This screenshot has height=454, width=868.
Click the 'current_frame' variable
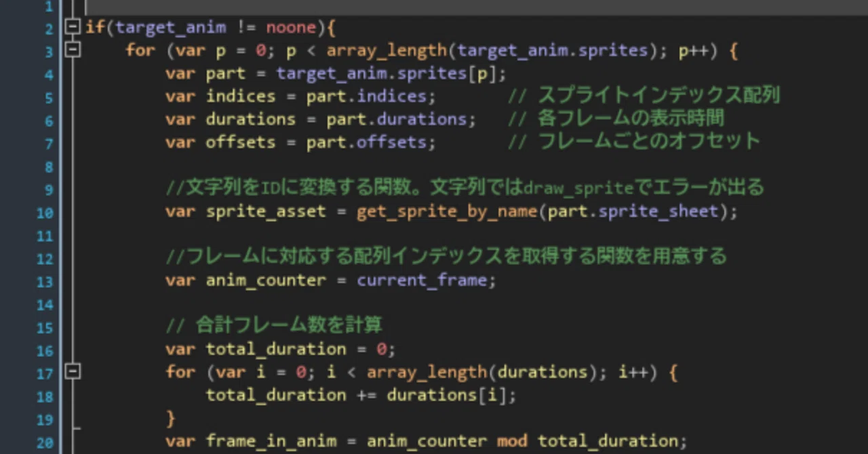coord(422,281)
